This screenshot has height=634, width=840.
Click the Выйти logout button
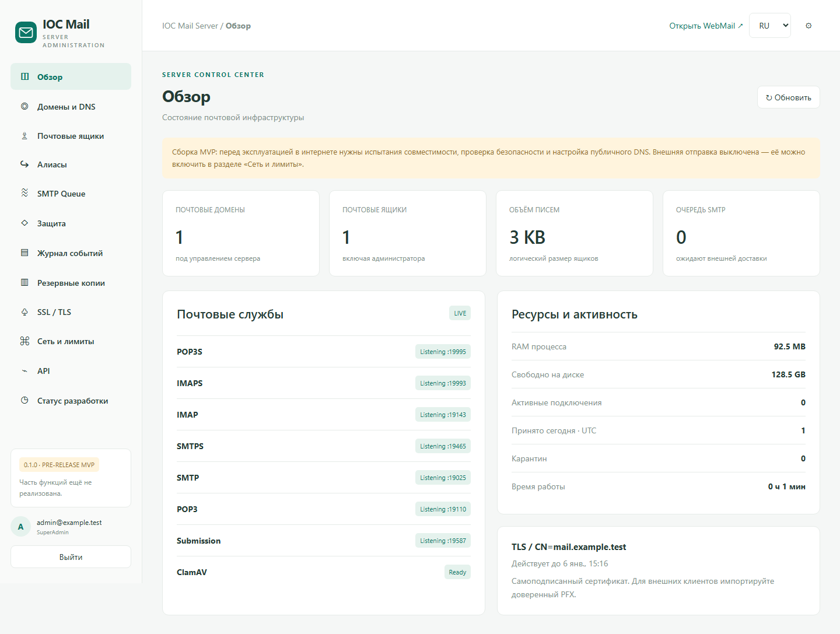pos(71,557)
